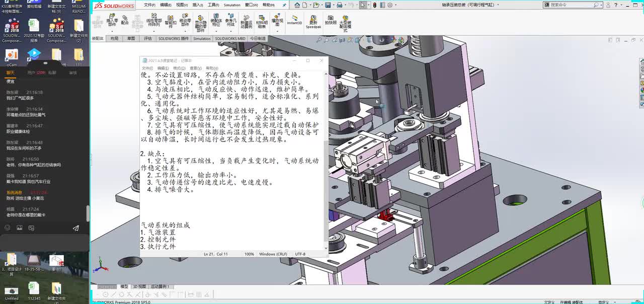The width and height of the screenshot is (644, 304).
Task: Click the Open file icon in SolidWorks
Action: [316, 5]
